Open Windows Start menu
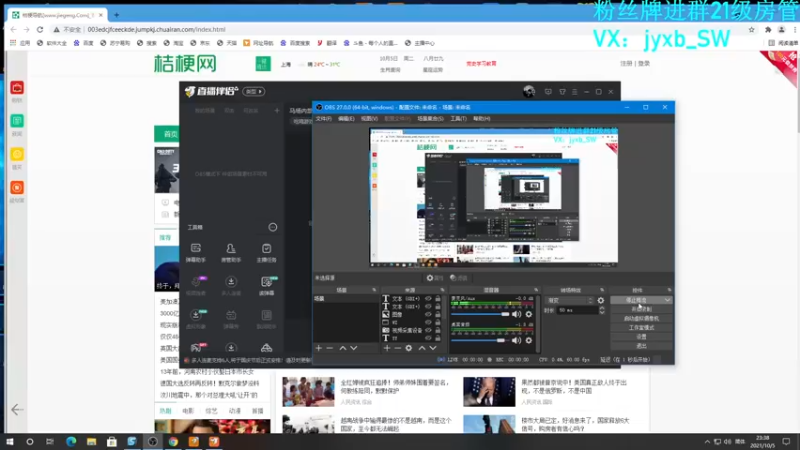The width and height of the screenshot is (800, 450). pos(10,441)
